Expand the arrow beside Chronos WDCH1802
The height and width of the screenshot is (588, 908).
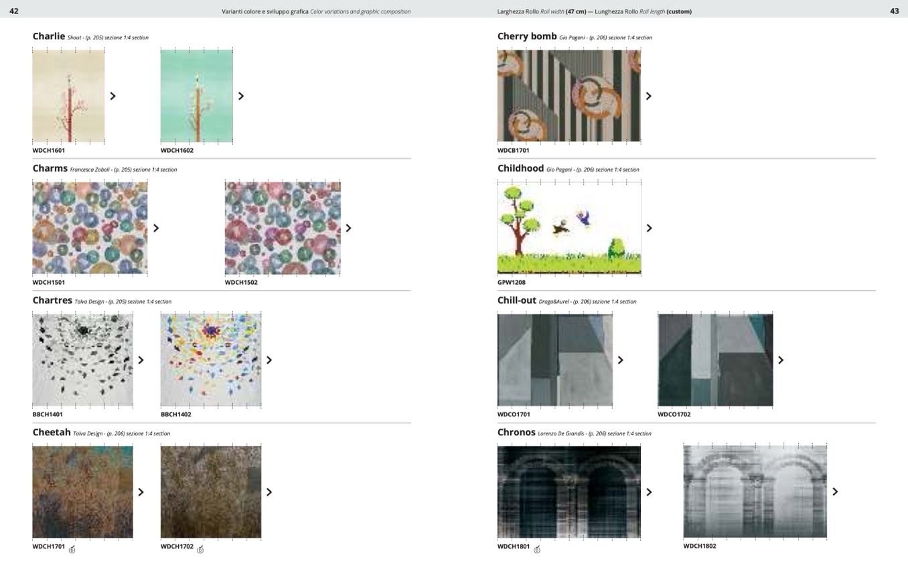[835, 492]
